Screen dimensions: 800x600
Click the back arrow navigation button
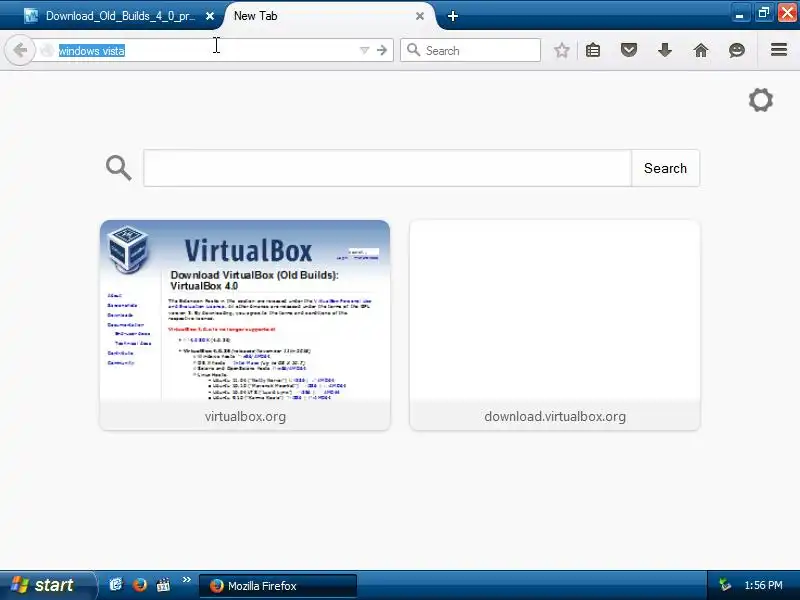[x=20, y=50]
